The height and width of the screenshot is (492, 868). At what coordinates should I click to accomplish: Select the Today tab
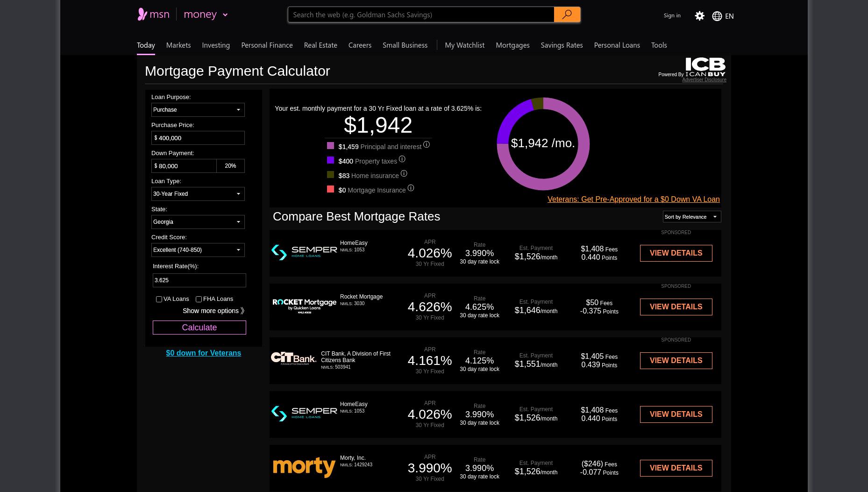point(146,45)
